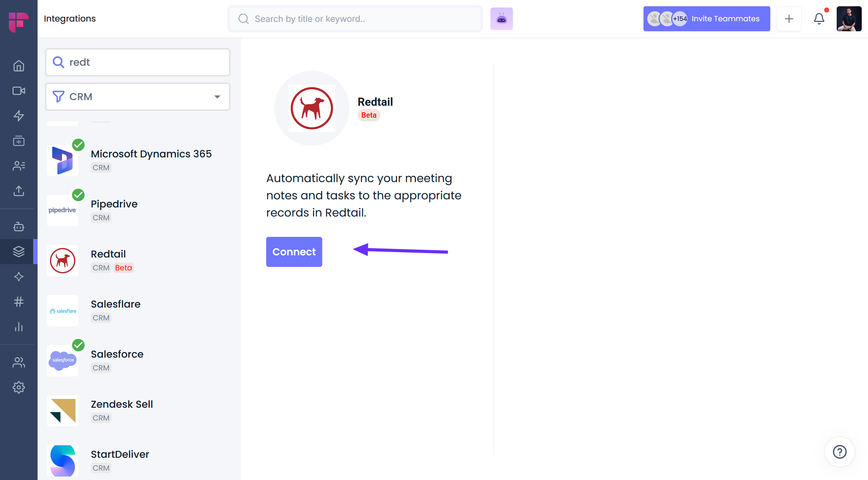Click the Connect button for Redtail
This screenshot has width=868, height=480.
tap(294, 252)
